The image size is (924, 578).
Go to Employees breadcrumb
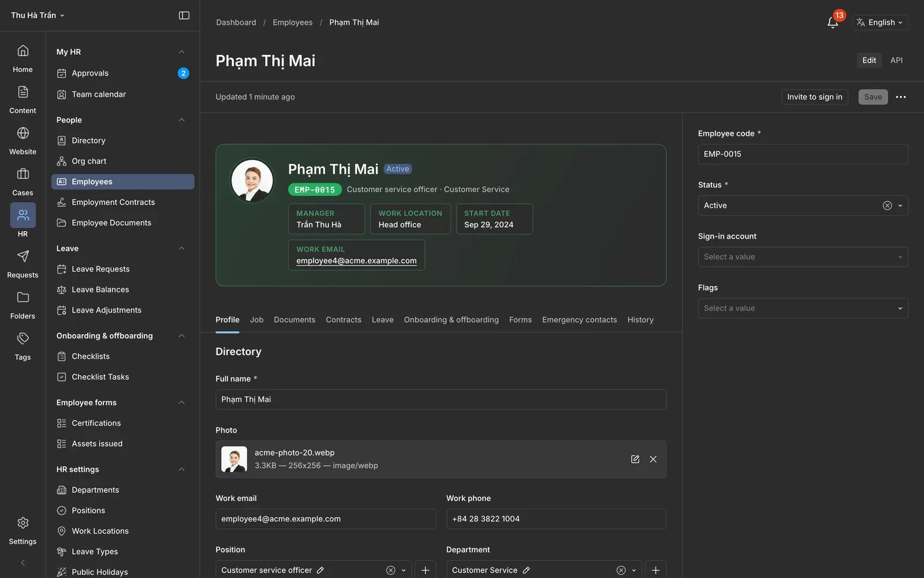coord(293,23)
